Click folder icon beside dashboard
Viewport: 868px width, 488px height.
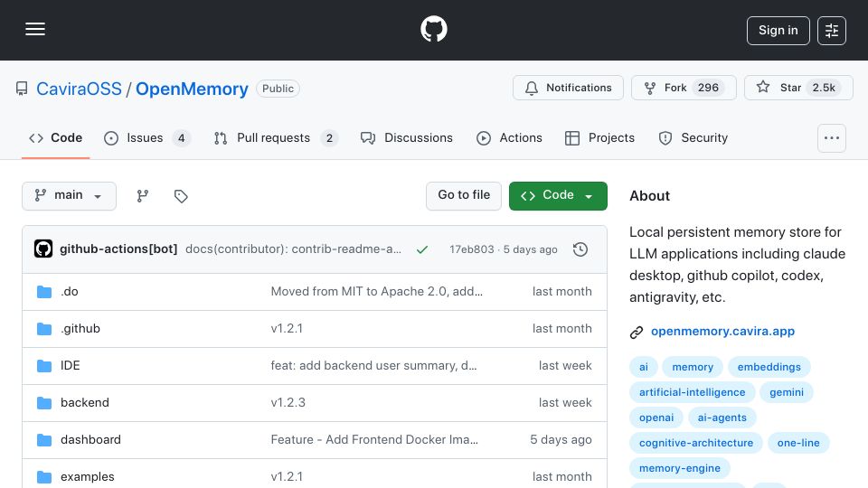click(44, 440)
